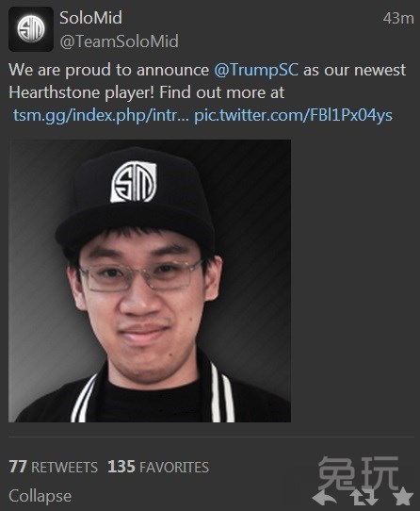Enlarge the attached player photo
Viewport: 420px width, 511px height.
[x=150, y=281]
